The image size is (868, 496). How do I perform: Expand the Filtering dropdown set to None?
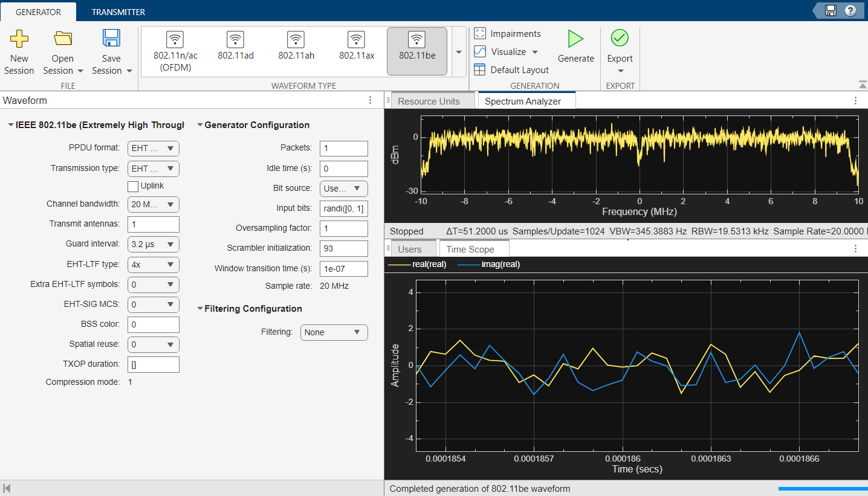tap(334, 332)
